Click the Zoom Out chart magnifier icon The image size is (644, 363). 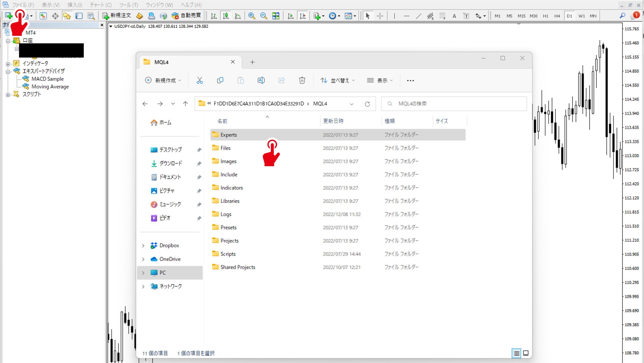(x=263, y=16)
